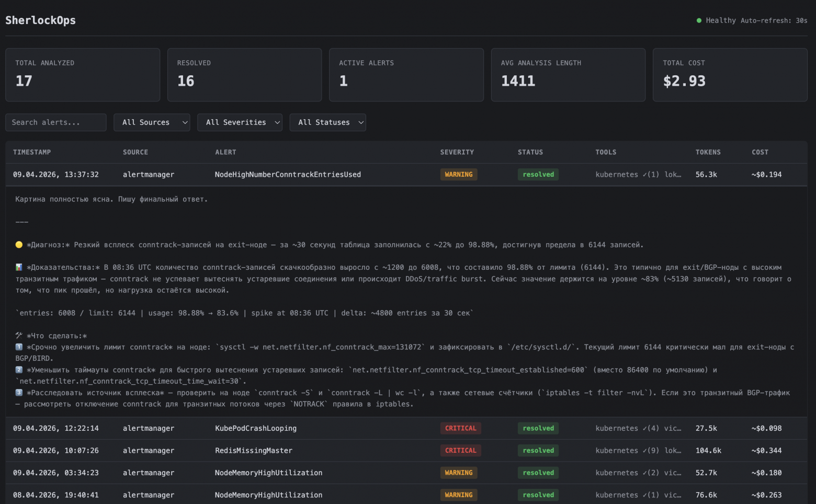Image resolution: width=816 pixels, height=504 pixels.
Task: Click the number 1 step icon
Action: (19, 347)
